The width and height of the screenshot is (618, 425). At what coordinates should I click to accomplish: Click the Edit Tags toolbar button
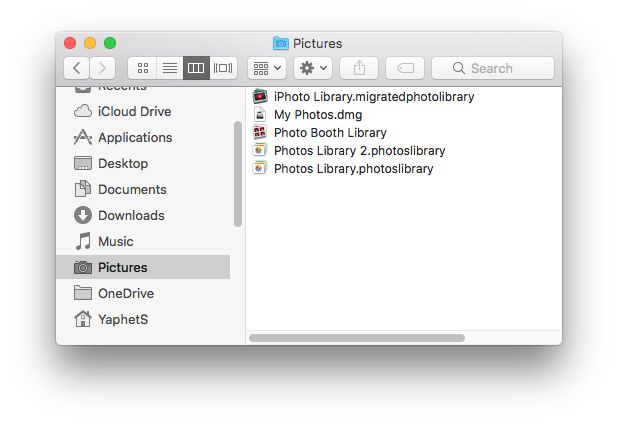point(405,68)
